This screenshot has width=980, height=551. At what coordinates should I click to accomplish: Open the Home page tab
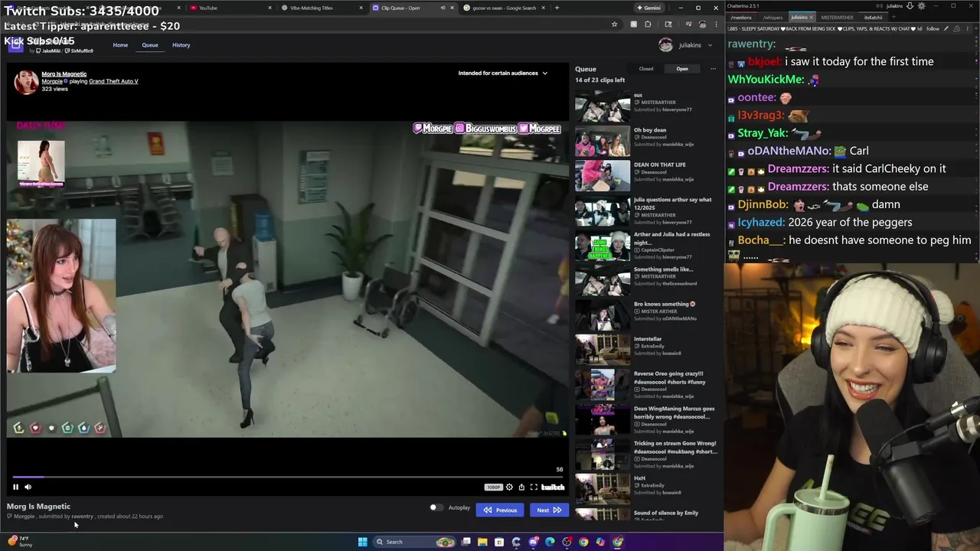click(120, 45)
